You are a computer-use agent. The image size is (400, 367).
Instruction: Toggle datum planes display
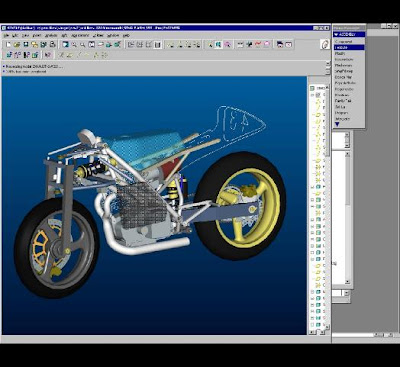click(x=171, y=44)
